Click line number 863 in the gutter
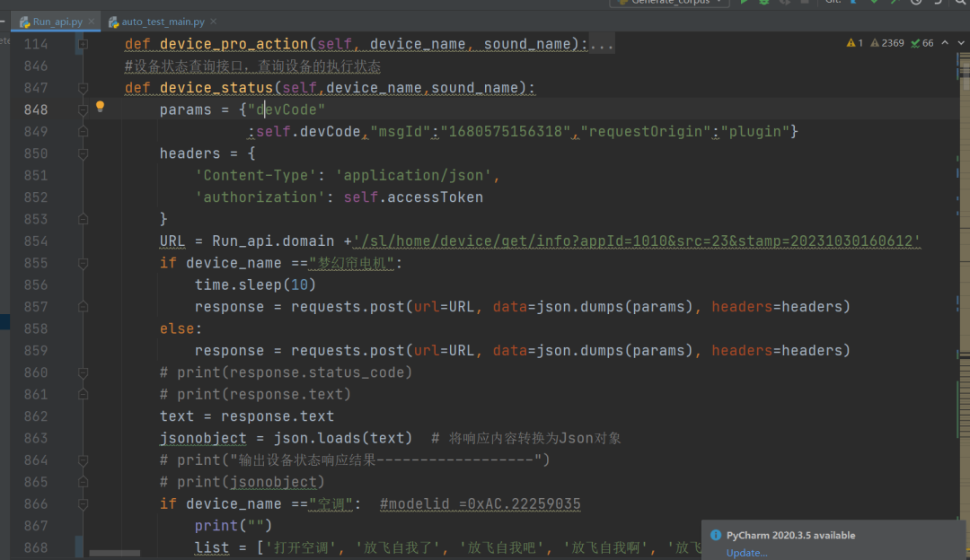Viewport: 970px width, 560px height. coord(36,438)
